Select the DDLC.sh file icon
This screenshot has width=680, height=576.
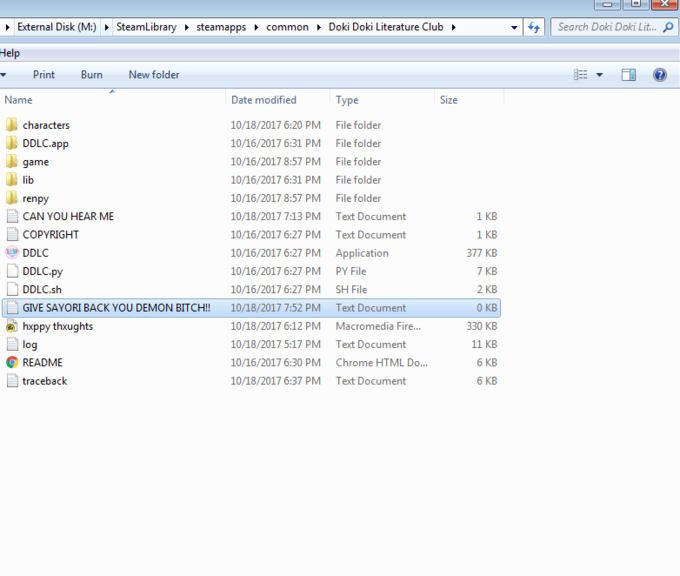click(x=13, y=289)
